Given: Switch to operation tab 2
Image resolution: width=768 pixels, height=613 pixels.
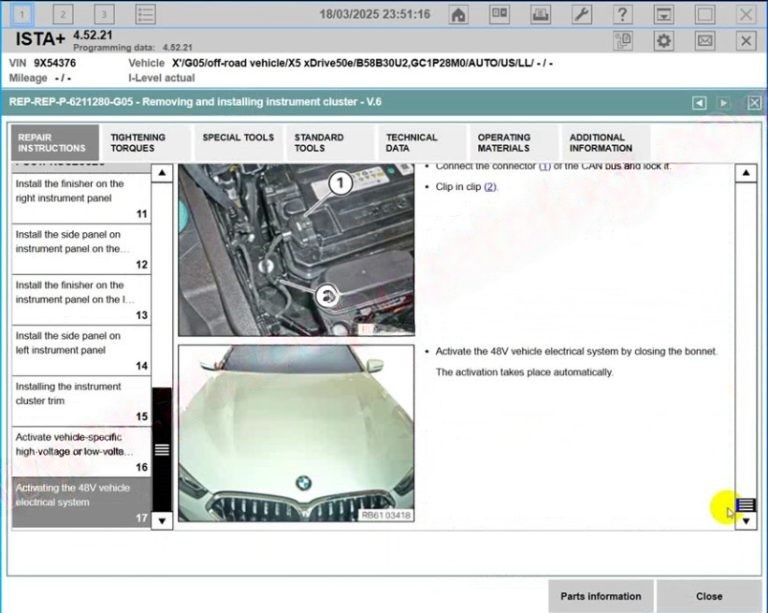Looking at the screenshot, I should tap(63, 14).
